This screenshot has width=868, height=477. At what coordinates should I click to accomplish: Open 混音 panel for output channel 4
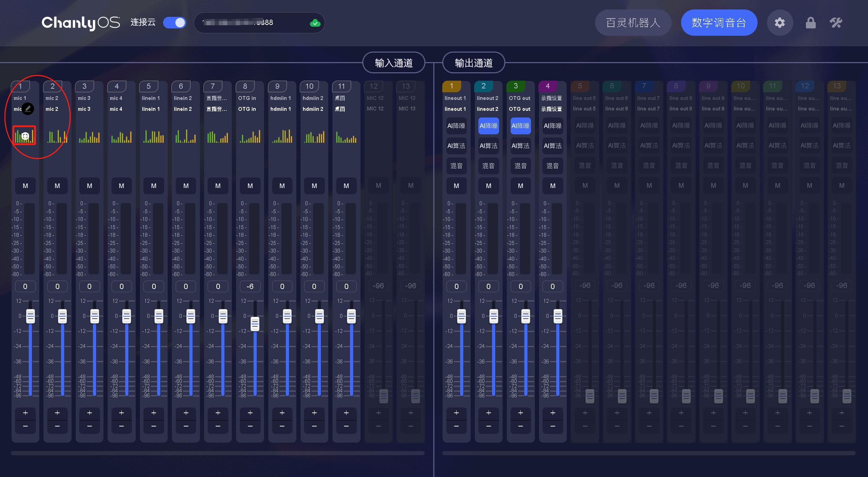point(552,166)
